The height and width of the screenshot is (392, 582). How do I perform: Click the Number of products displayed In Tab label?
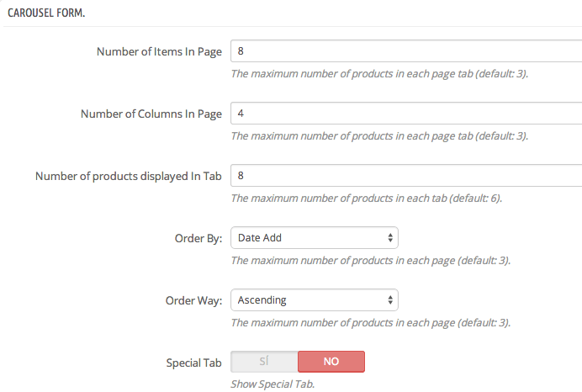[x=129, y=176]
